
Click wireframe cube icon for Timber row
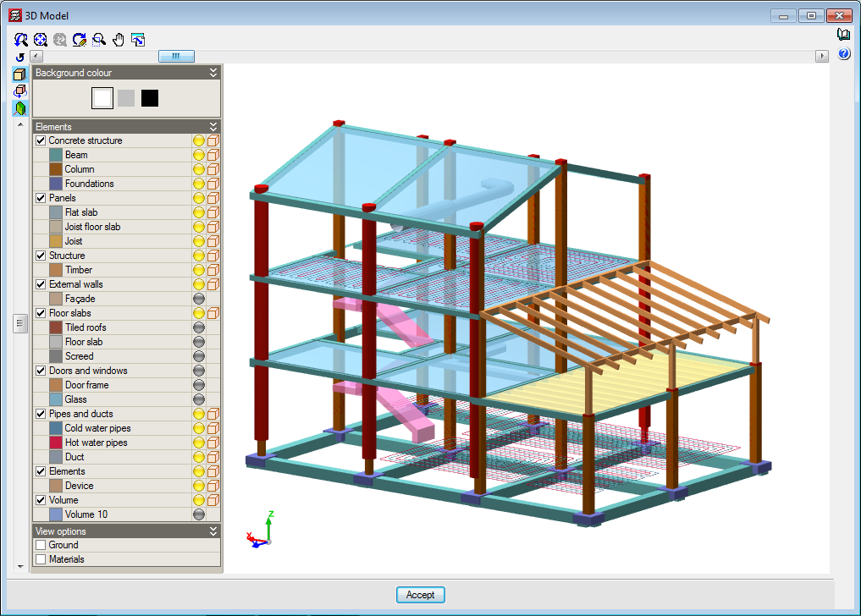(x=213, y=270)
